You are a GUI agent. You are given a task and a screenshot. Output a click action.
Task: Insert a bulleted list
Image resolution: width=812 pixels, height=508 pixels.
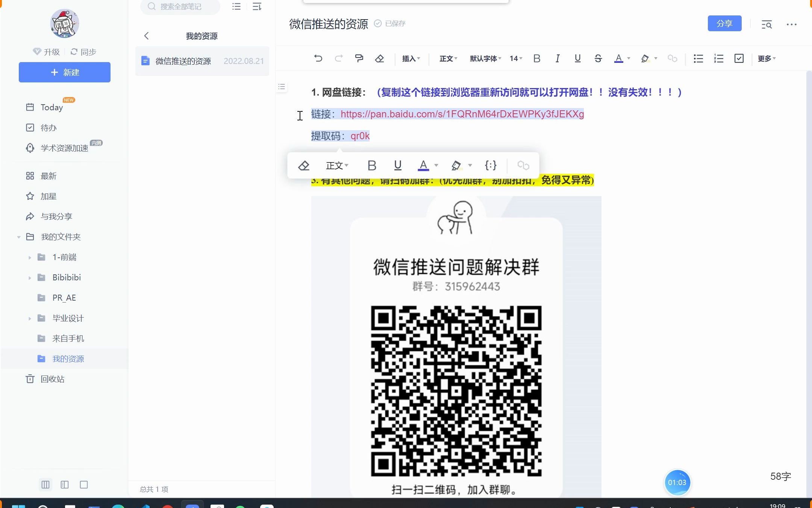click(698, 58)
